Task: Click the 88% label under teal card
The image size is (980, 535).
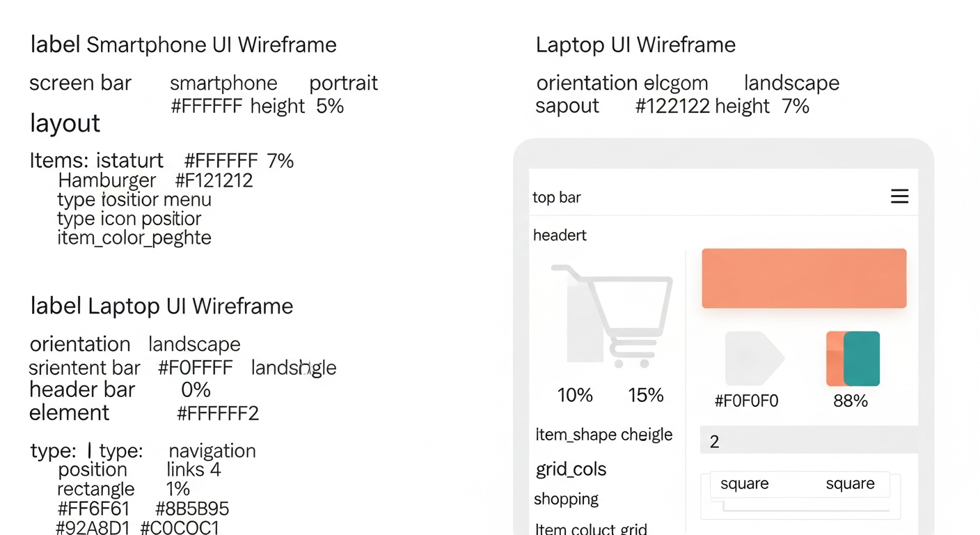Action: pyautogui.click(x=851, y=401)
